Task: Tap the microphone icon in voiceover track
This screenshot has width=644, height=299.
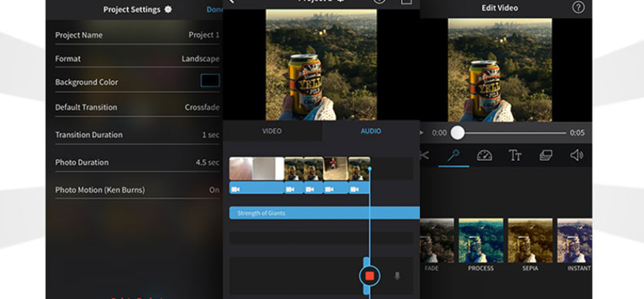Action: tap(397, 276)
